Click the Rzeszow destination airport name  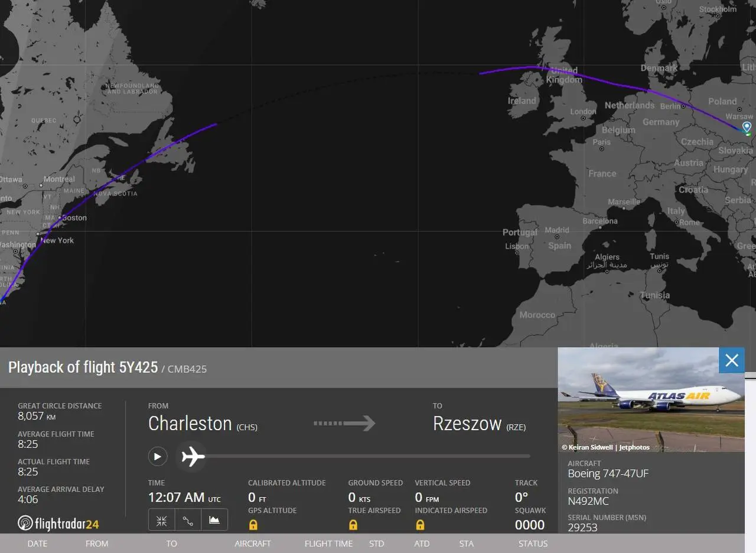467,424
